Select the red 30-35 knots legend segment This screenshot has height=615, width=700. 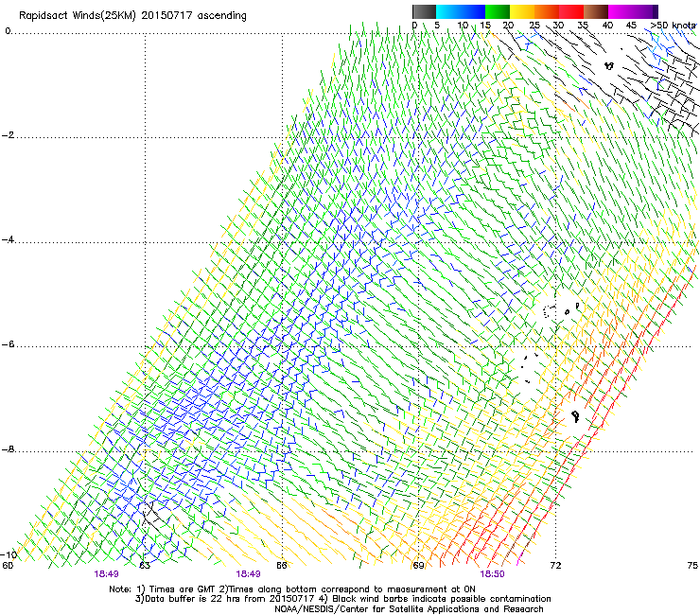(x=571, y=11)
